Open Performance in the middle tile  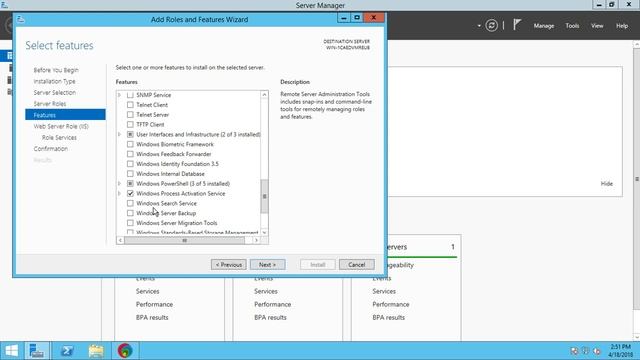(272, 304)
